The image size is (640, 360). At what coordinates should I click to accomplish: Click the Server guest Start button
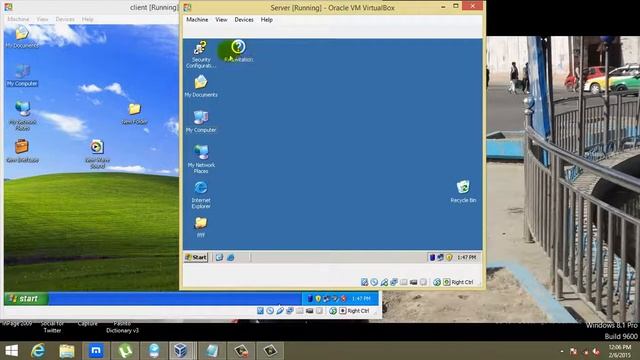pos(196,257)
